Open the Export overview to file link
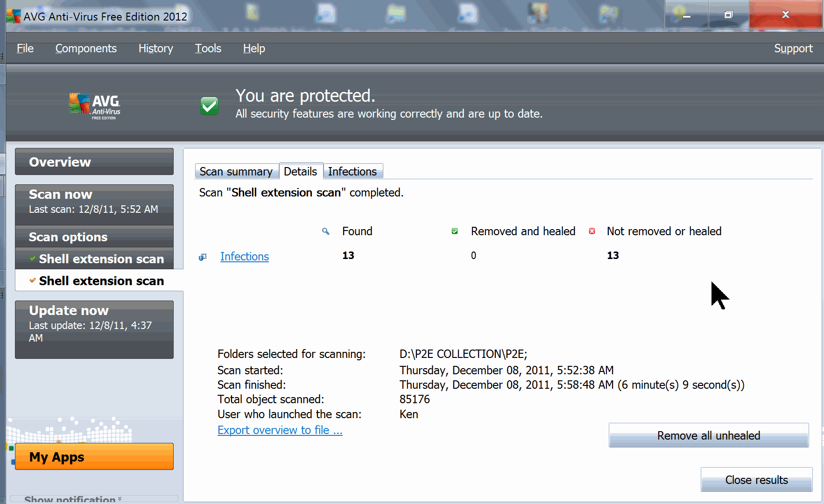 click(x=280, y=430)
